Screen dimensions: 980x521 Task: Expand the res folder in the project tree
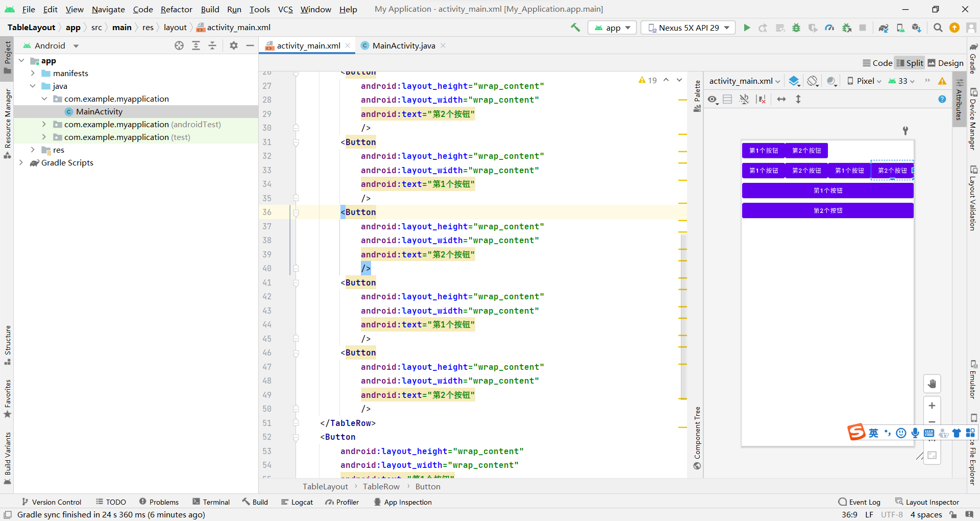click(33, 150)
